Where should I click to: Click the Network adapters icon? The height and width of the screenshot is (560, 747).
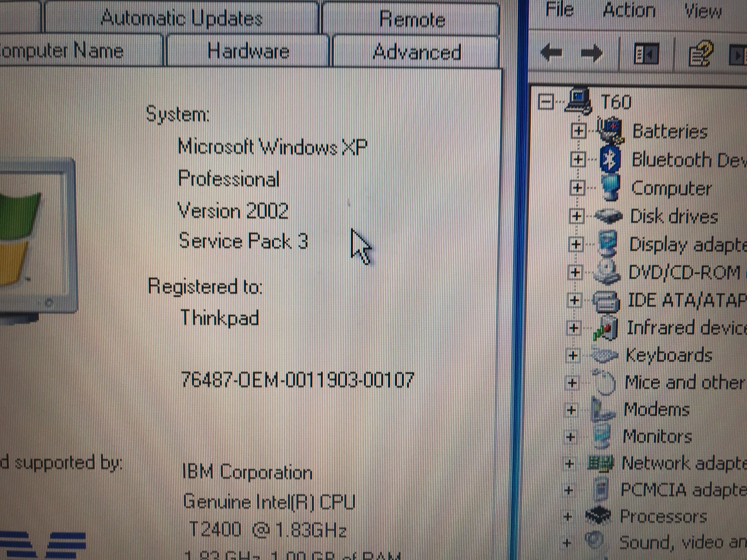coord(600,463)
